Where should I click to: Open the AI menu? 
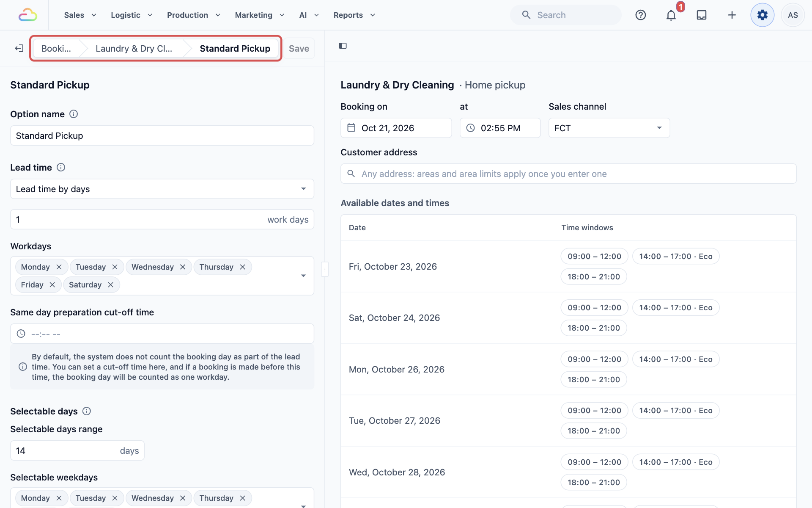(x=309, y=15)
